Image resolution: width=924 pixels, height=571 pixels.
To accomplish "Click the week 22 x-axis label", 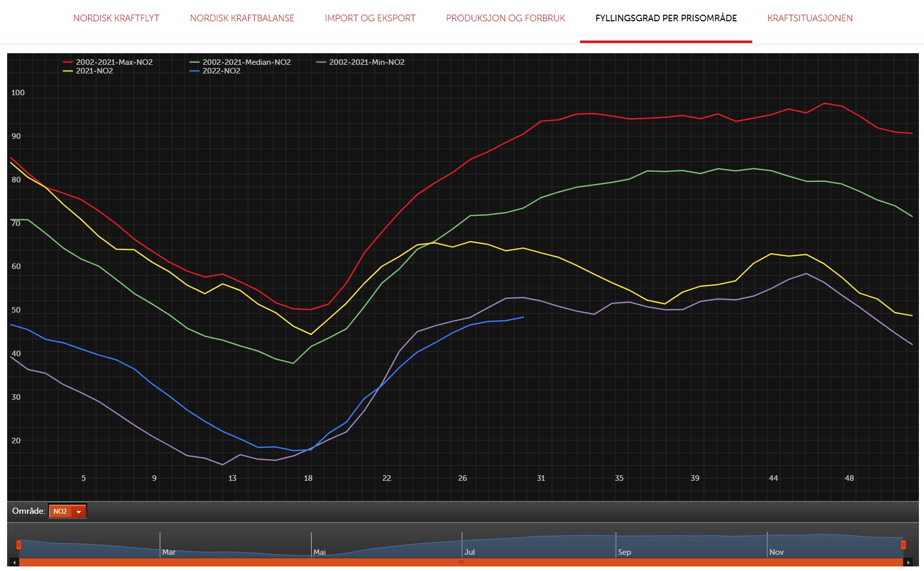I will click(387, 478).
